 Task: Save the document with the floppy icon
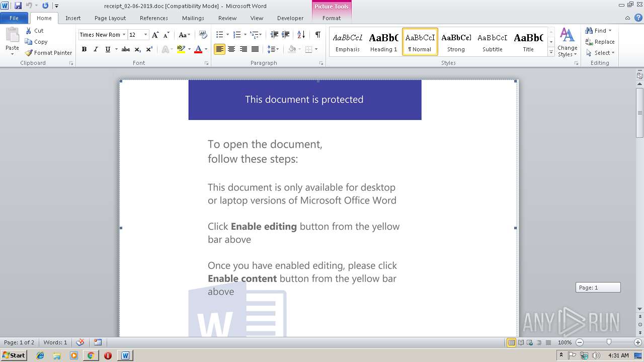point(18,6)
